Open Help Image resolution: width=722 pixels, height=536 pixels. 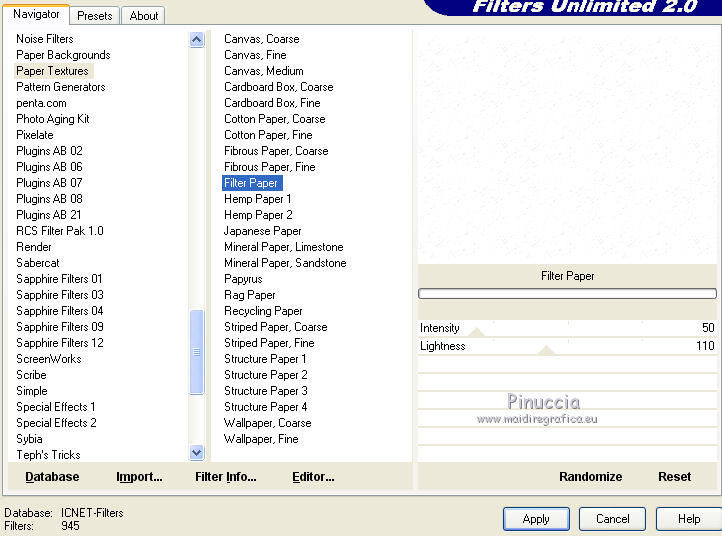688,519
